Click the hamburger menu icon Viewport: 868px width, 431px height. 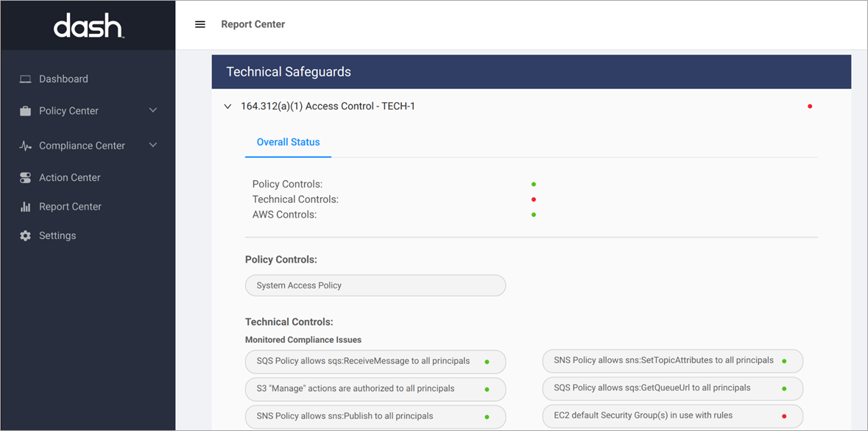pyautogui.click(x=200, y=24)
